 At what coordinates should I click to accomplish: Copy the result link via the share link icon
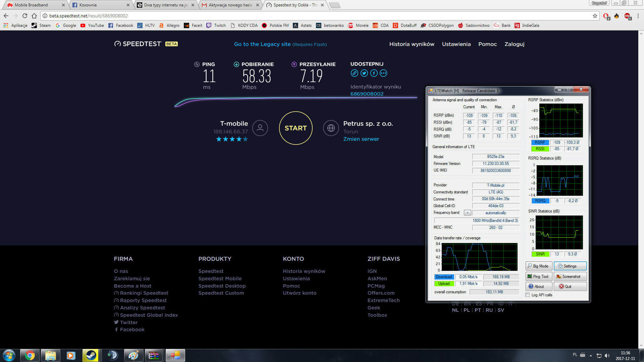tap(354, 73)
